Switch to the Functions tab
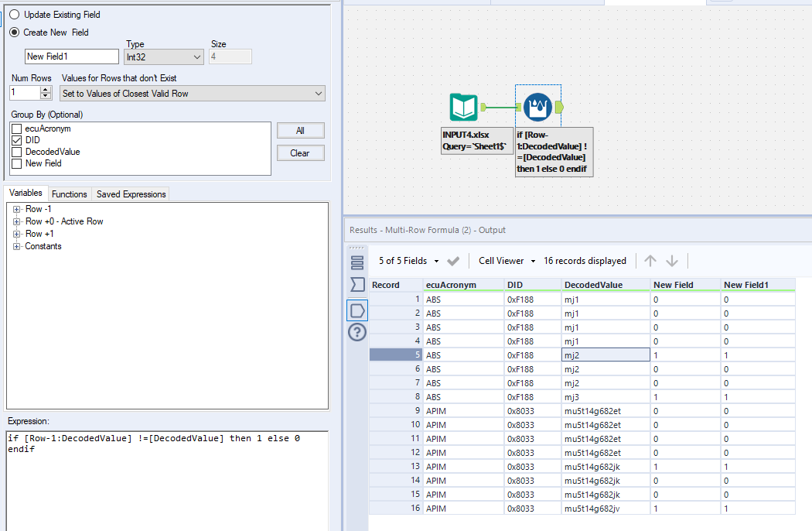812x531 pixels. pyautogui.click(x=70, y=194)
